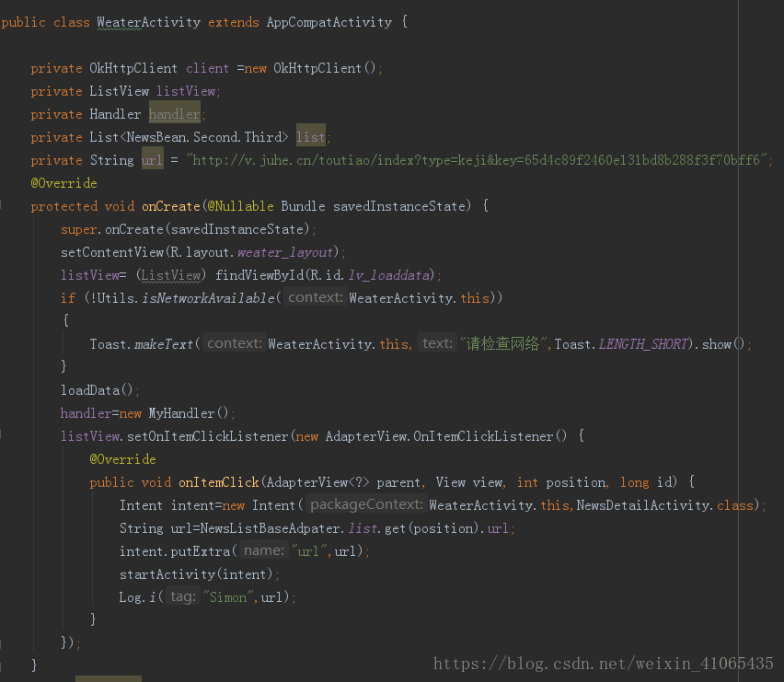Click the OkHttpClient() constructor call
The height and width of the screenshot is (682, 784).
324,68
